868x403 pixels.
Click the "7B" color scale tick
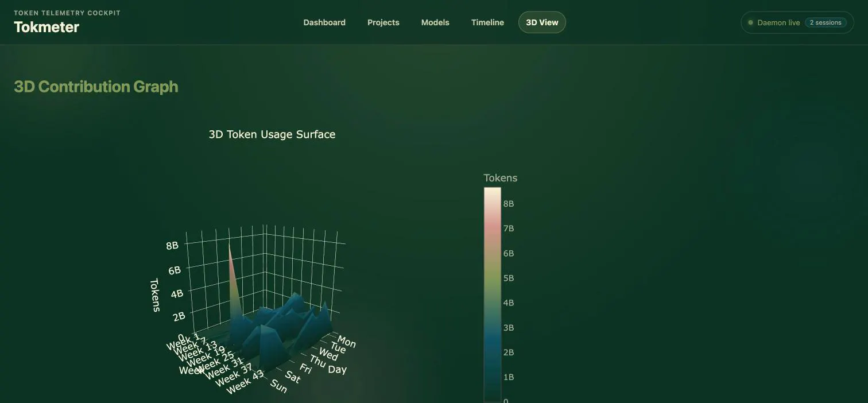(509, 228)
